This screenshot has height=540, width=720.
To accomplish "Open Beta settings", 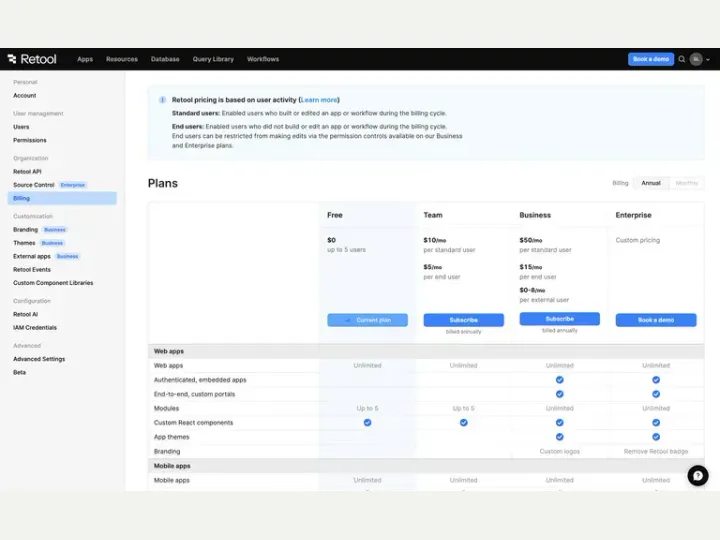I will (19, 372).
